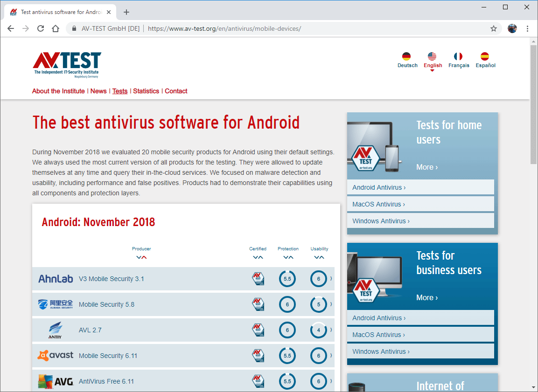
Task: Open the News menu item
Action: tap(98, 91)
